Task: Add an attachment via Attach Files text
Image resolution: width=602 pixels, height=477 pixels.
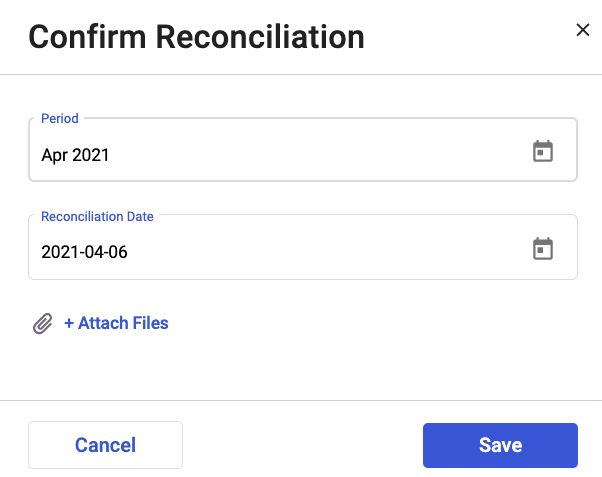Action: point(116,323)
